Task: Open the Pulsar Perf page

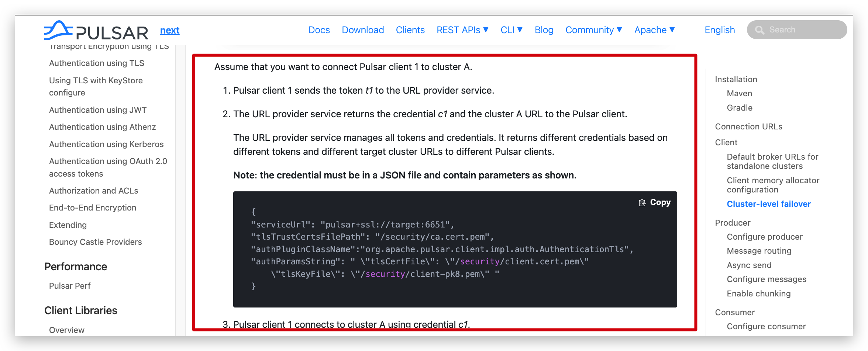Action: tap(70, 286)
